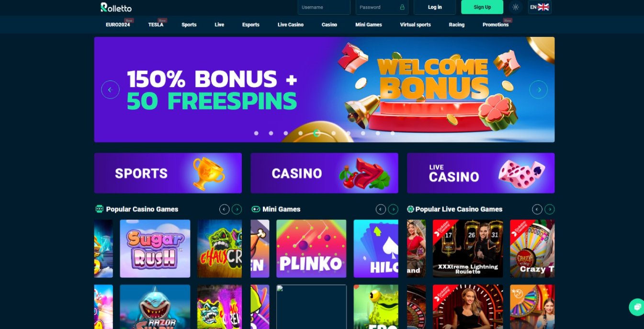The height and width of the screenshot is (329, 644).
Task: Show previous Mini Games arrow
Action: [381, 209]
